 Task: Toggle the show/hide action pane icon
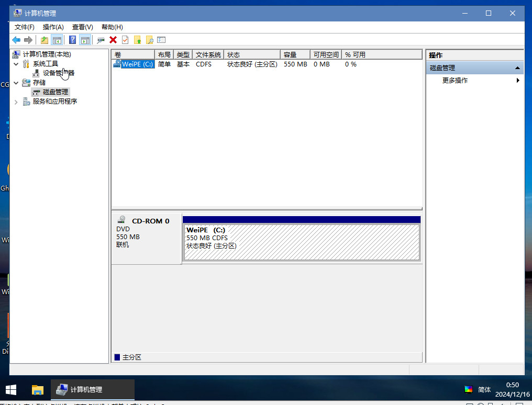click(x=85, y=40)
